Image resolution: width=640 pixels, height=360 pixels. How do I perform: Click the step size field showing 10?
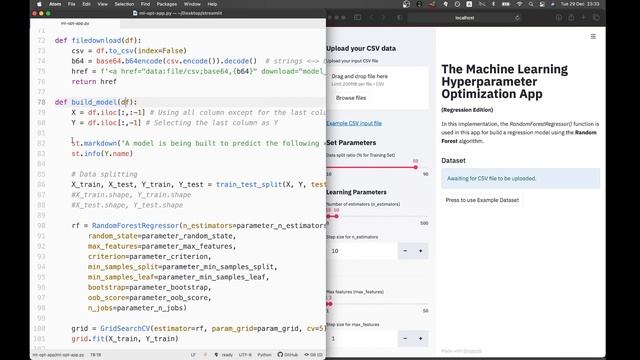click(x=362, y=251)
